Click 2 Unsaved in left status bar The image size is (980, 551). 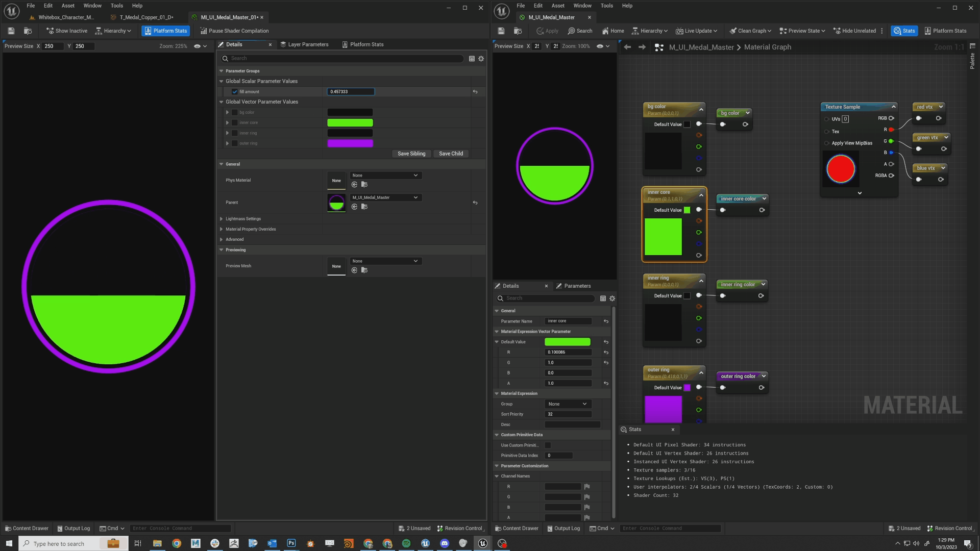point(414,529)
